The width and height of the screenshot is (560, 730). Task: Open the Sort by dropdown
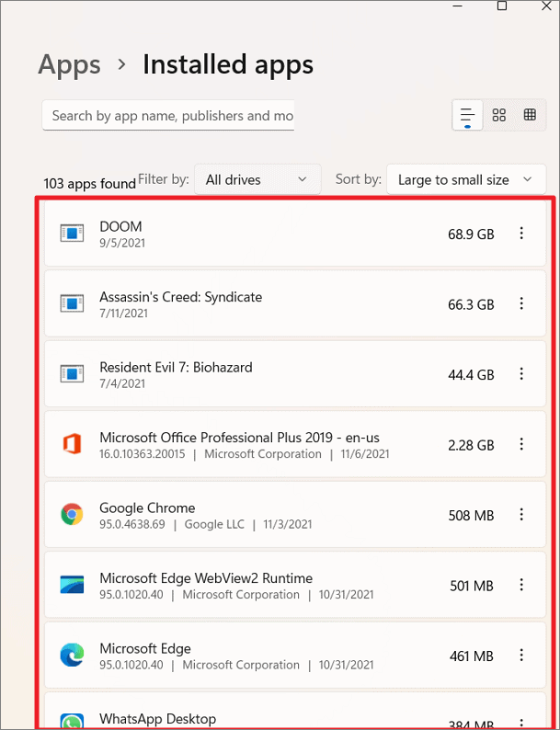click(466, 179)
